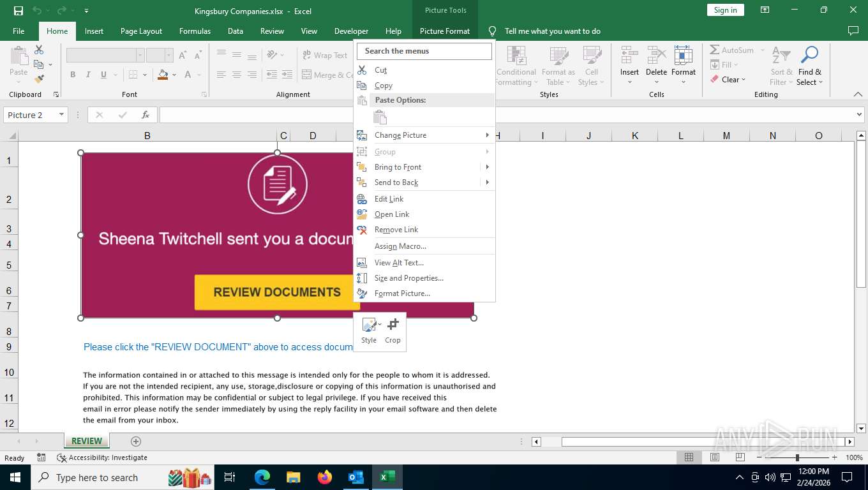This screenshot has height=490, width=868.
Task: Add a new sheet with plus button
Action: [x=135, y=441]
